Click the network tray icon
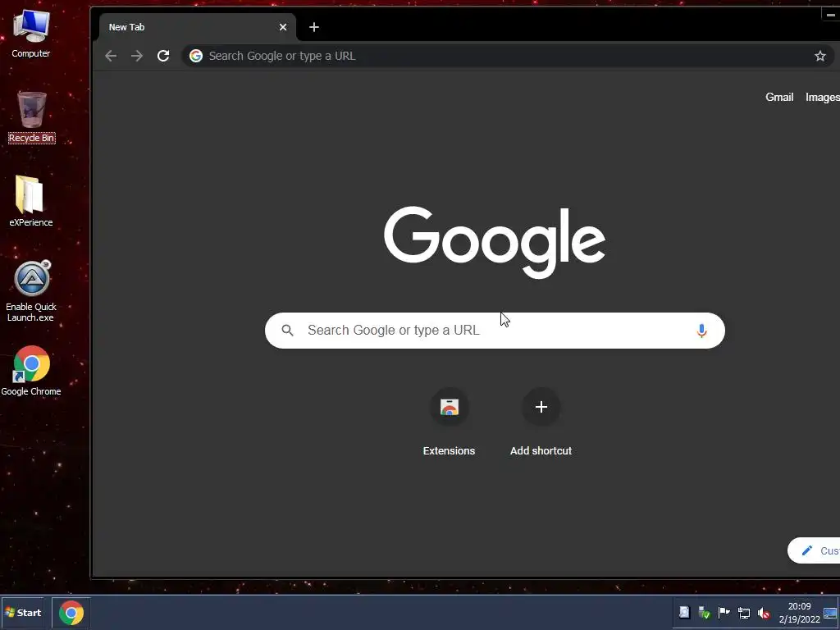This screenshot has width=840, height=630. [x=743, y=613]
